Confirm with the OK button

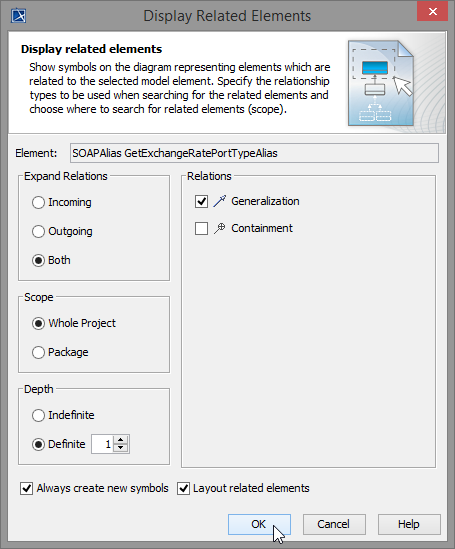(259, 524)
